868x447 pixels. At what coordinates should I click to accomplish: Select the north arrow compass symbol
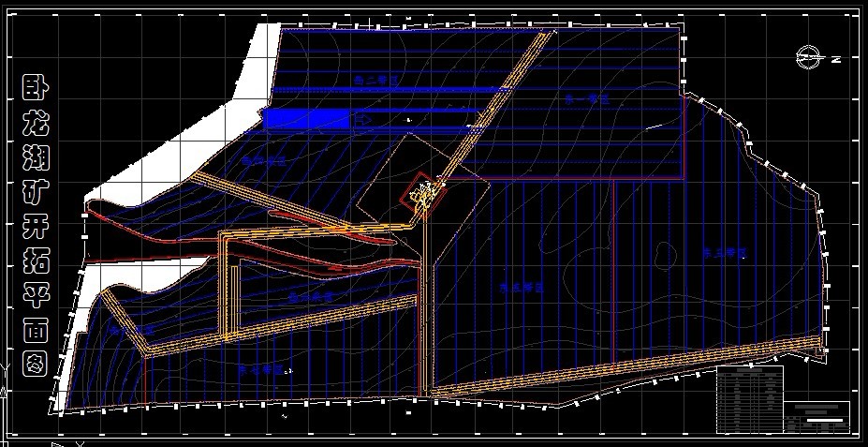coord(811,57)
